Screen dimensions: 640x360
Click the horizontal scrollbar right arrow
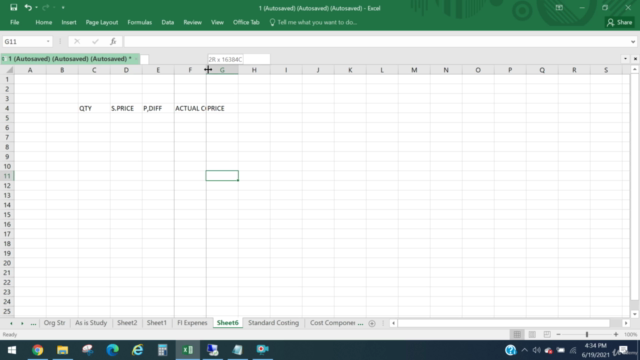tap(626, 323)
